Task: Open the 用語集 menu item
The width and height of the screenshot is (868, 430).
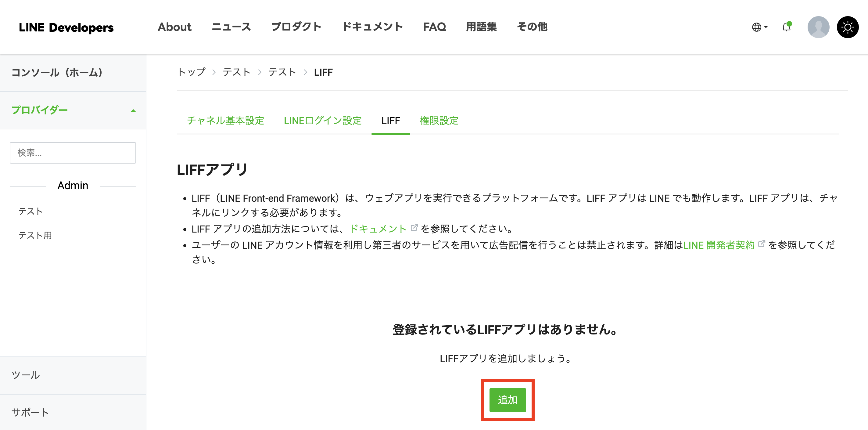Action: tap(481, 27)
